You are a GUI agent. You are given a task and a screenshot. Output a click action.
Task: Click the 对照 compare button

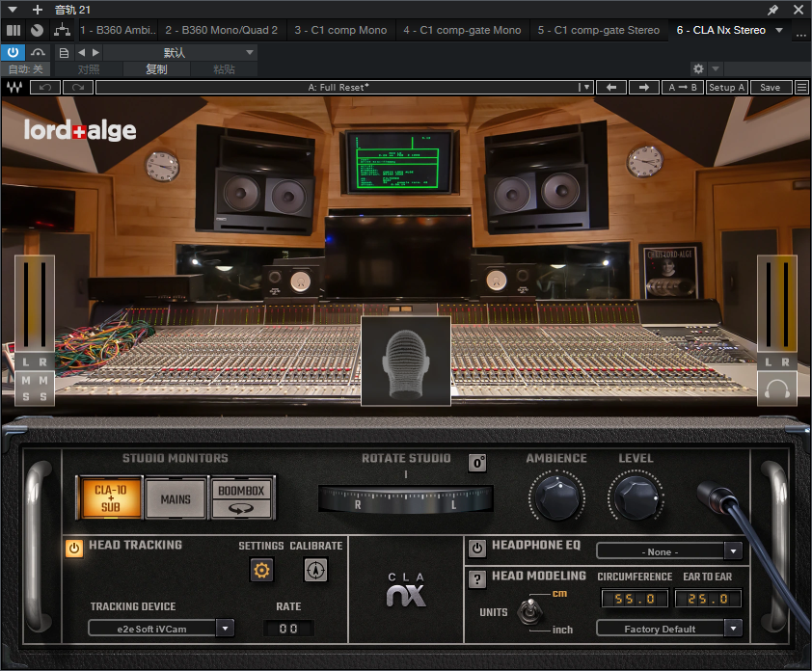click(89, 68)
